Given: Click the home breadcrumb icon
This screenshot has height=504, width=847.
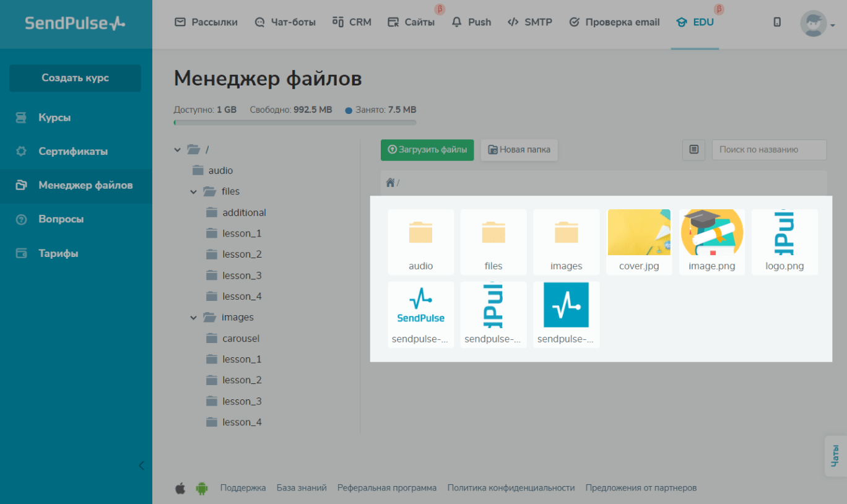Looking at the screenshot, I should coord(390,183).
